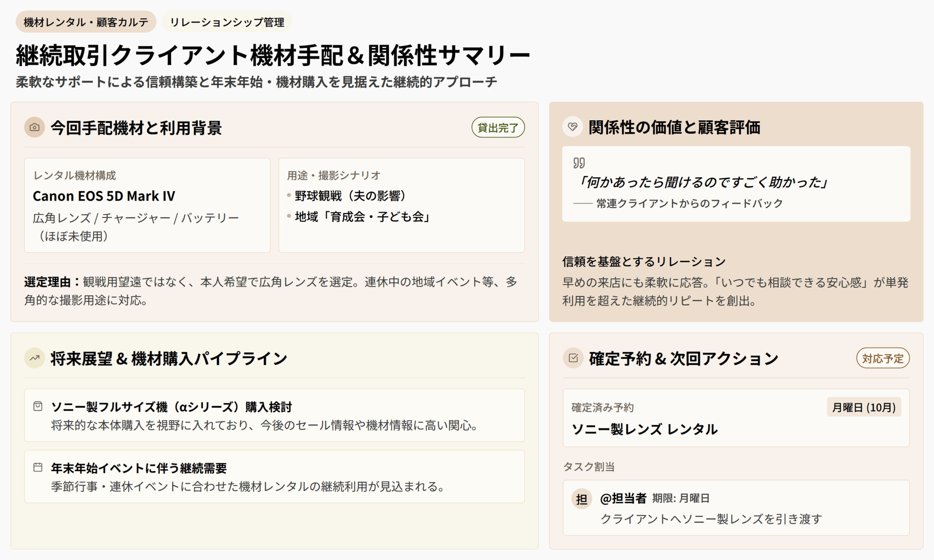Click the checkbox icon beside 確定予約＆次回アクション

coord(573,358)
